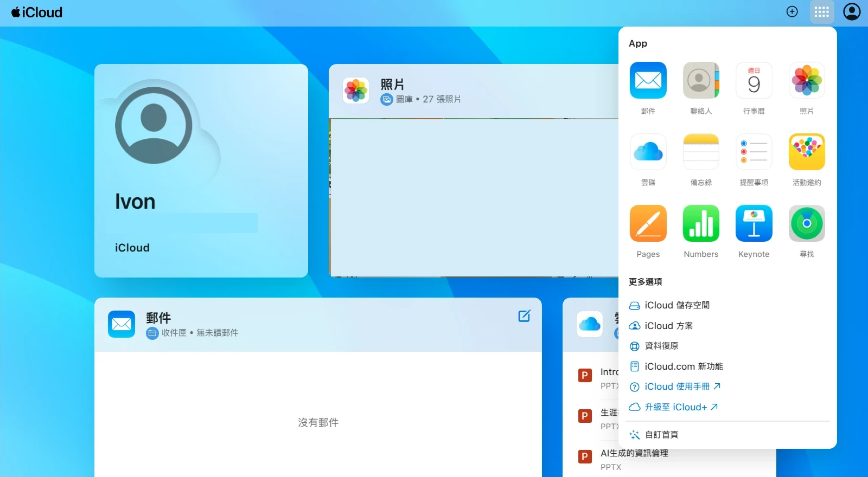Image resolution: width=868 pixels, height=477 pixels.
Task: Click the app launcher grid icon
Action: (821, 12)
